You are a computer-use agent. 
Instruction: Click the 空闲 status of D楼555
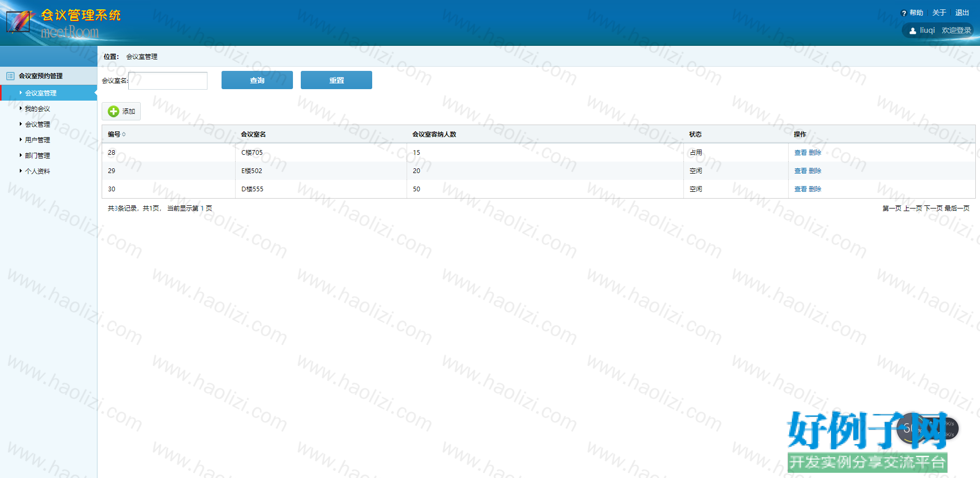click(736, 189)
